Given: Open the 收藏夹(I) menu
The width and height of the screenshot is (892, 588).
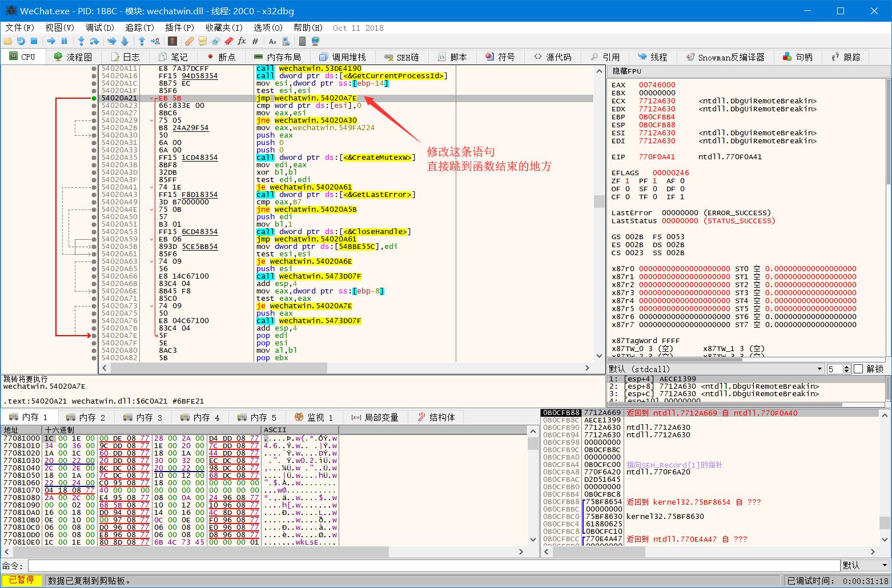Looking at the screenshot, I should click(224, 27).
